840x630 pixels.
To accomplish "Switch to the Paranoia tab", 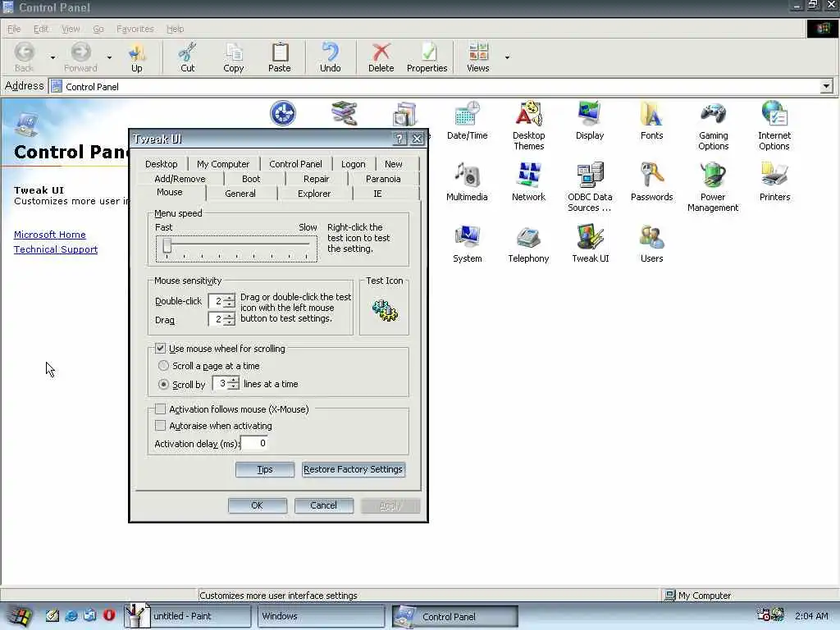I will (x=383, y=179).
